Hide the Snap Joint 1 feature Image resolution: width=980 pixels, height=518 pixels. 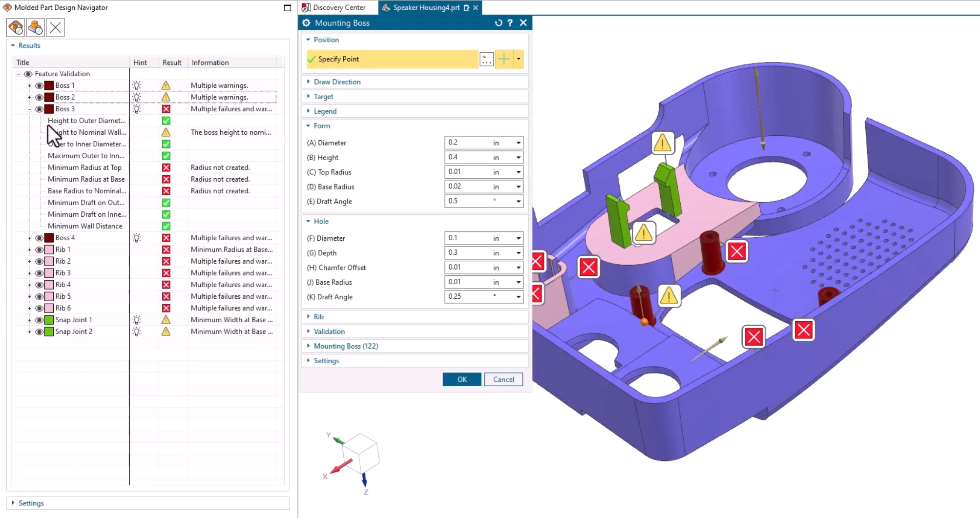click(x=40, y=320)
